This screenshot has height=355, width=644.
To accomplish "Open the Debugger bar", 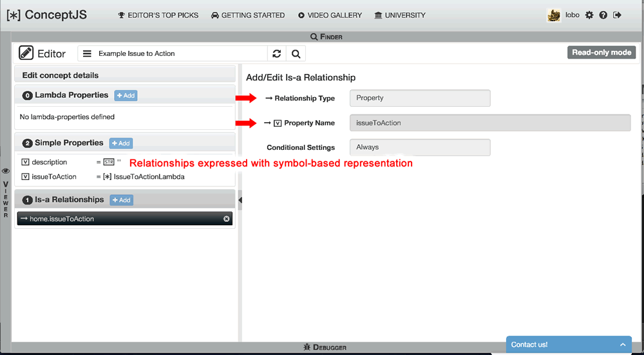I will (326, 347).
